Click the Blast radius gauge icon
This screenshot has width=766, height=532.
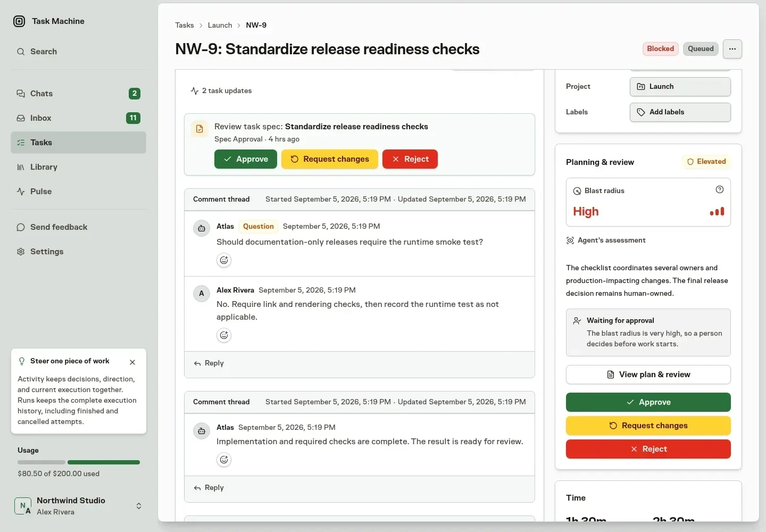coord(577,191)
